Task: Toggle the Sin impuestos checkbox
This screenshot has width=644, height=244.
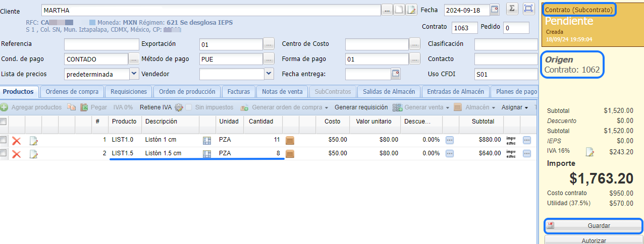Action: click(189, 107)
